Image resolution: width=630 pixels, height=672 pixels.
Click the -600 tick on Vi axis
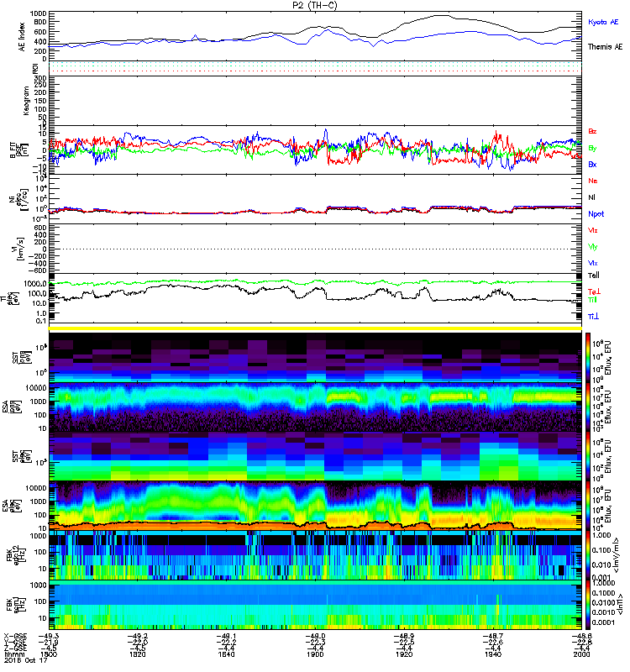[x=37, y=270]
